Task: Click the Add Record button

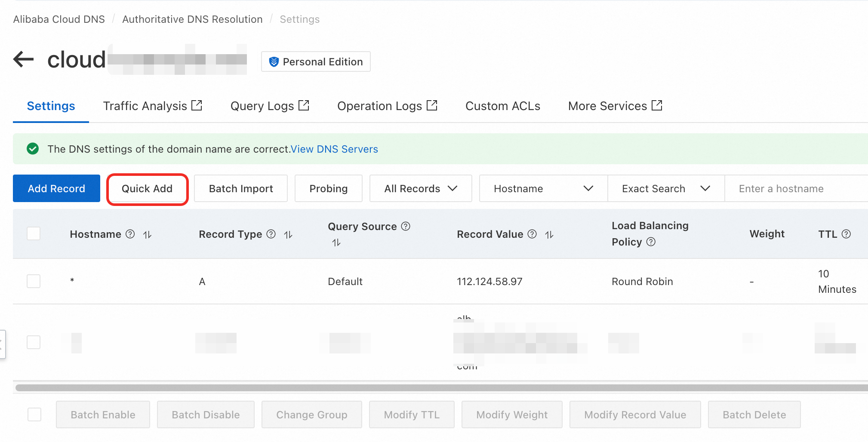Action: click(56, 188)
